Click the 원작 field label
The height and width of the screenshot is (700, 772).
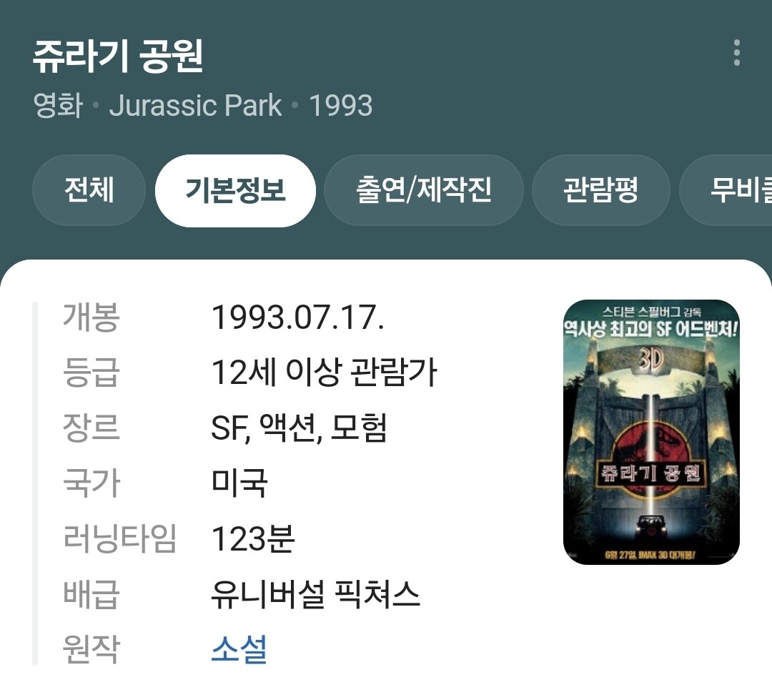click(x=91, y=649)
